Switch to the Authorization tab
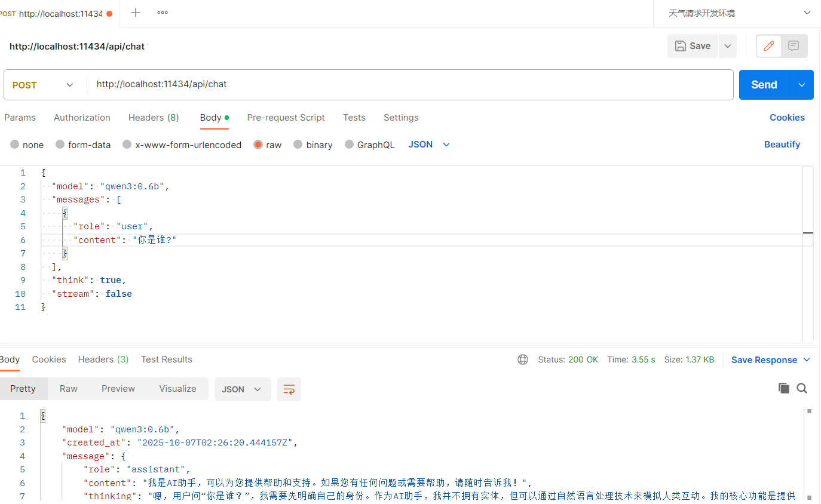821x504 pixels. (x=82, y=118)
